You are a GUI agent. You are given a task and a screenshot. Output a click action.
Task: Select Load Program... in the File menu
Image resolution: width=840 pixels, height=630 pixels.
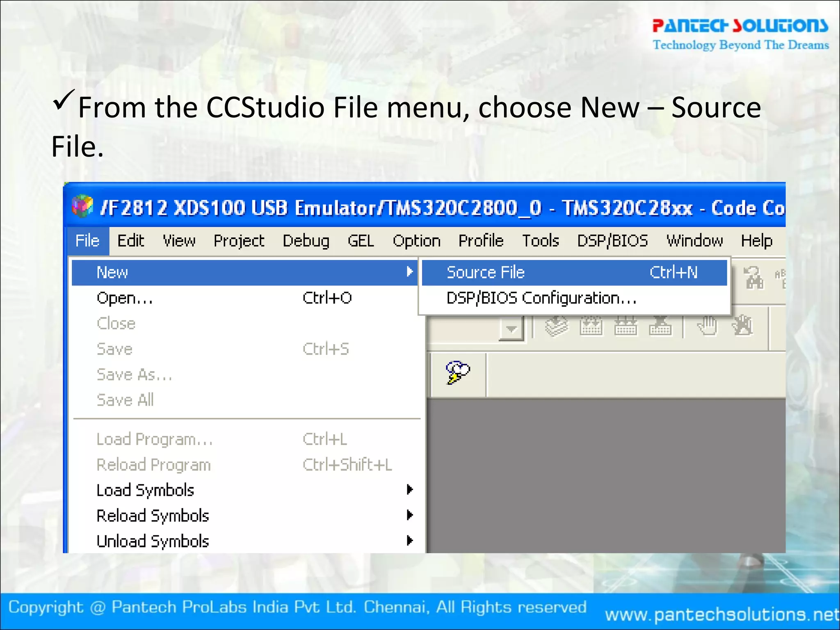245,439
